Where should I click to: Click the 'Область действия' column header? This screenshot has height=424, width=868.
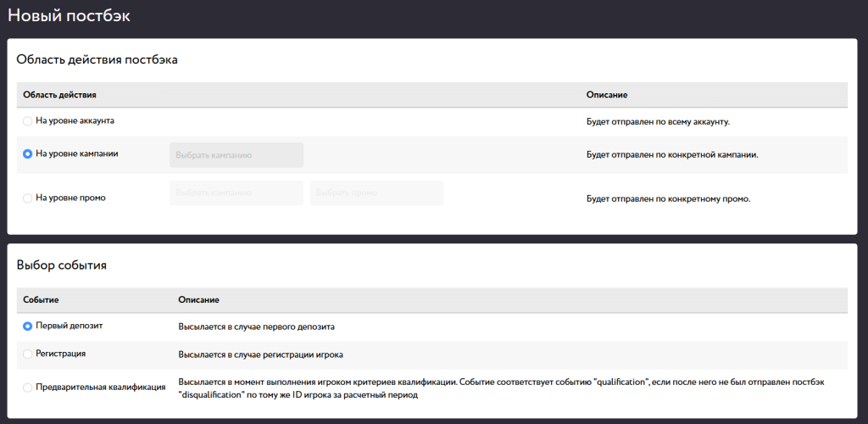59,95
